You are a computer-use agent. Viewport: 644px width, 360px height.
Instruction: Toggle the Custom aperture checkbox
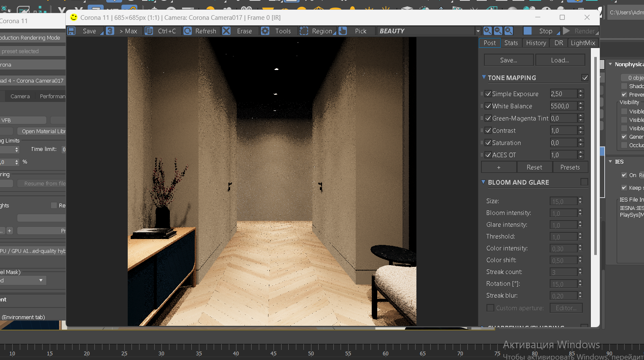(x=490, y=308)
